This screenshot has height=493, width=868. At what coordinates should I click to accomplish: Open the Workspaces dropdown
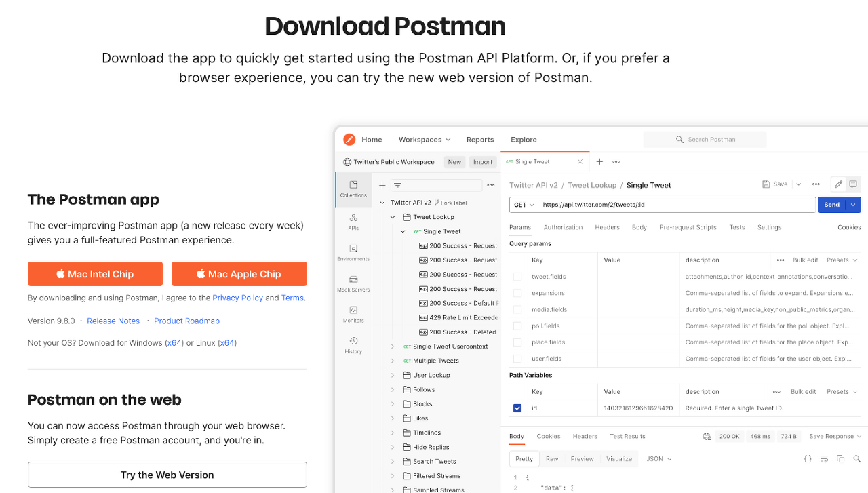tap(425, 140)
